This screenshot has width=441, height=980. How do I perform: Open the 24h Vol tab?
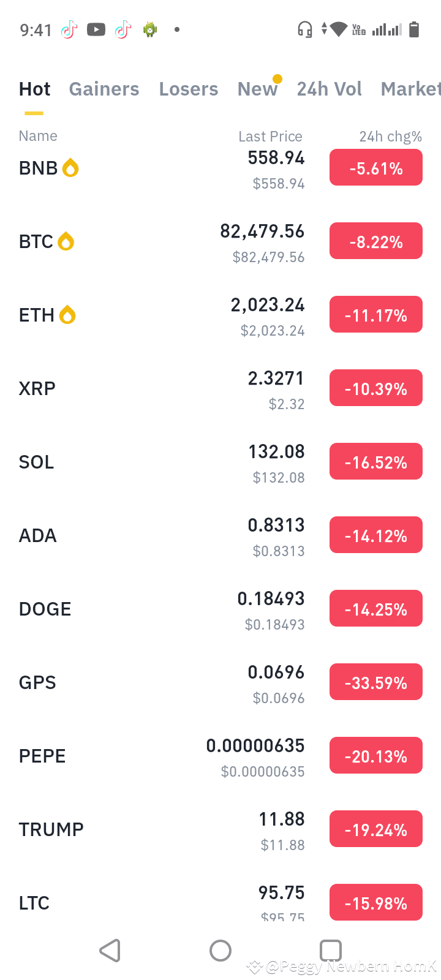coord(330,89)
